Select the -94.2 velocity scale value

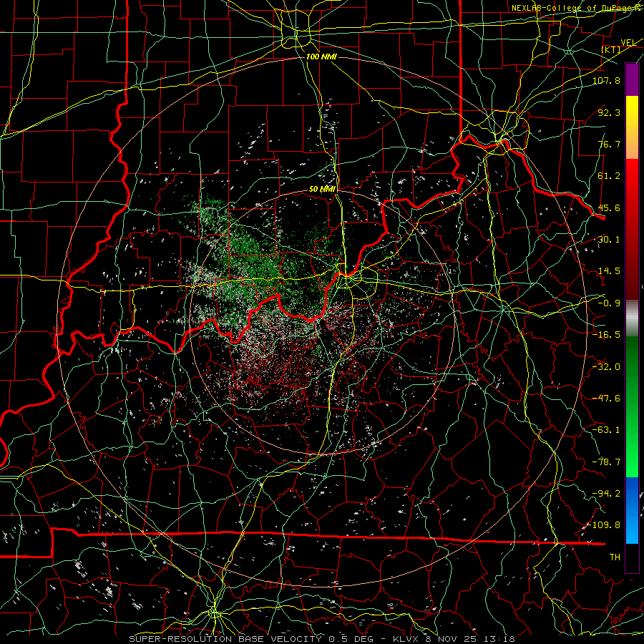click(x=606, y=494)
